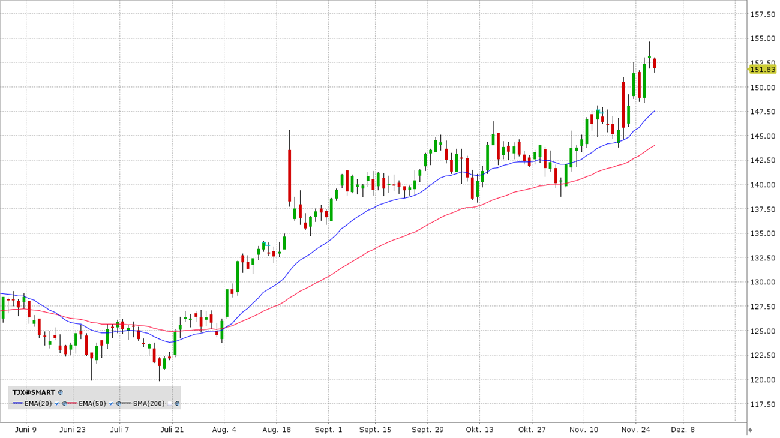Viewport: 780px width, 438px height.
Task: Click the Juli 21 date label
Action: pos(172,430)
